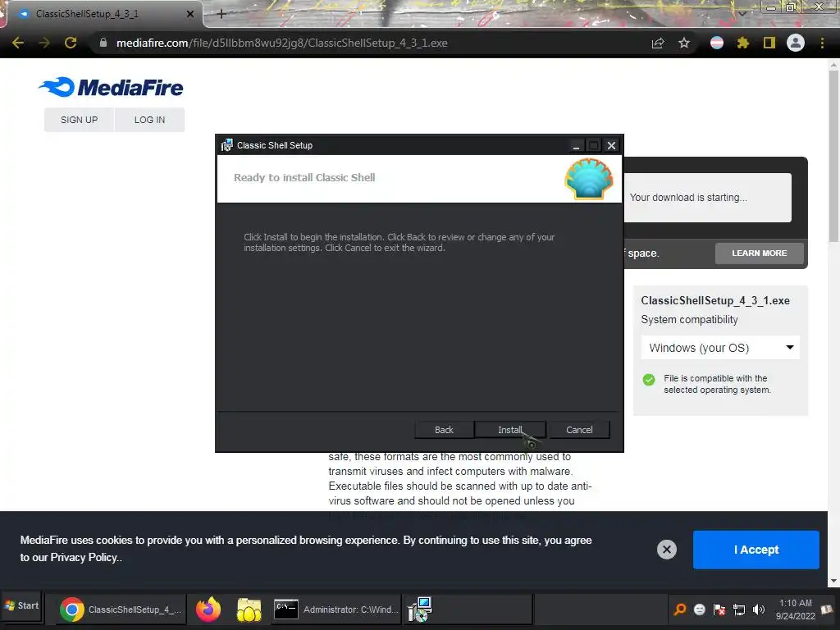The image size is (840, 630).
Task: Click the green compatibility checkmark icon
Action: click(x=649, y=380)
